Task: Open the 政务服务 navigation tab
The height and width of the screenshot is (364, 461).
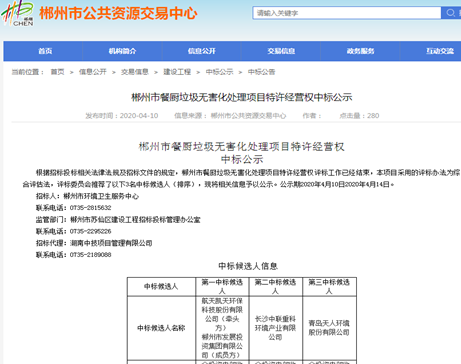Action: coord(360,51)
